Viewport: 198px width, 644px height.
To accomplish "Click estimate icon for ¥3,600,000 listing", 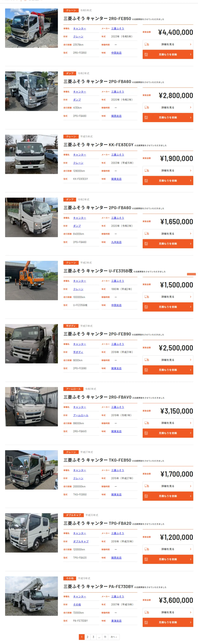I will [146, 622].
